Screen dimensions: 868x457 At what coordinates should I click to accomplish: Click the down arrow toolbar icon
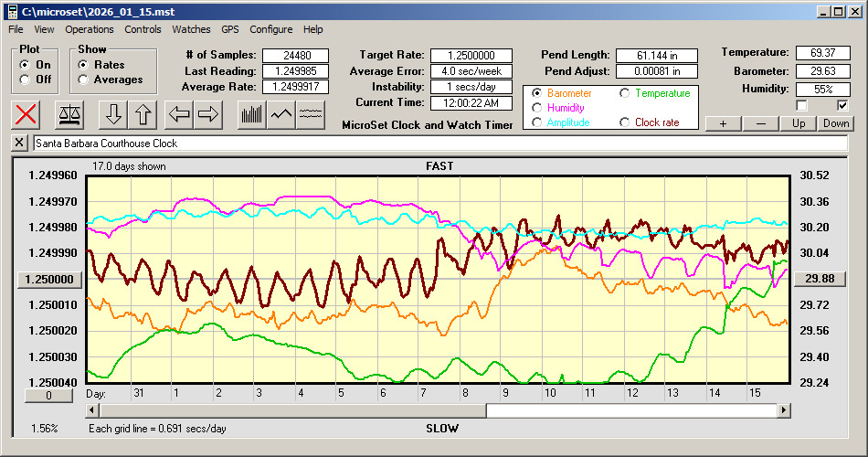point(112,114)
